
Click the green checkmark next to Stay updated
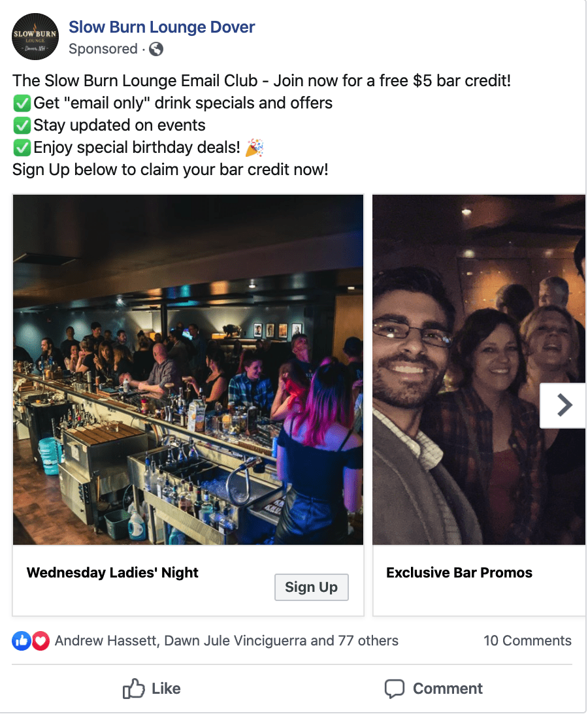[22, 125]
